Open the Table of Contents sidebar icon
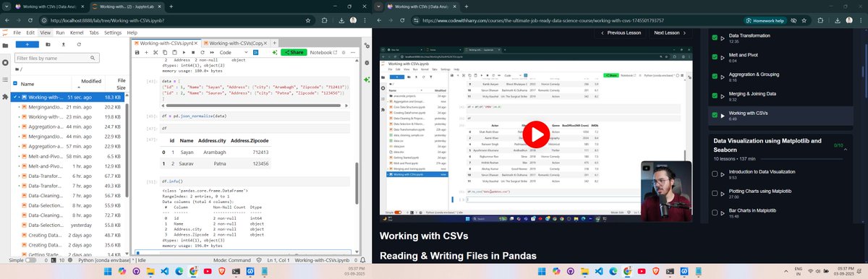Image resolution: width=868 pixels, height=279 pixels. point(5,80)
